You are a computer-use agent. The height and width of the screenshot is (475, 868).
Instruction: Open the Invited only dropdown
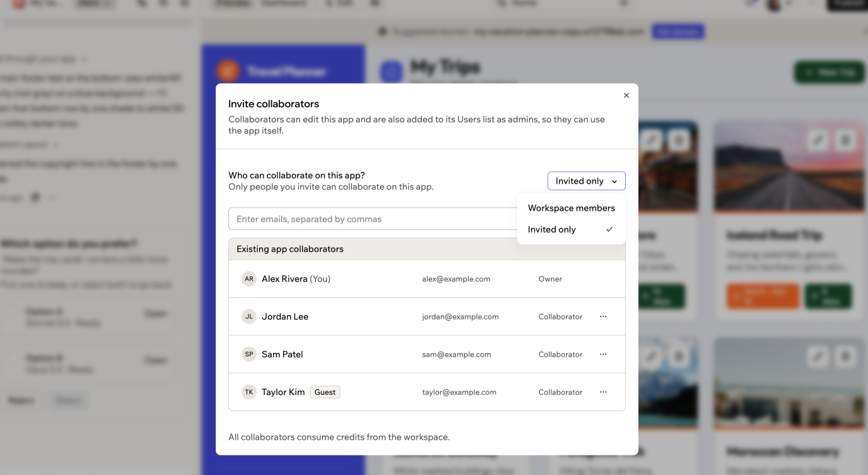click(x=586, y=181)
